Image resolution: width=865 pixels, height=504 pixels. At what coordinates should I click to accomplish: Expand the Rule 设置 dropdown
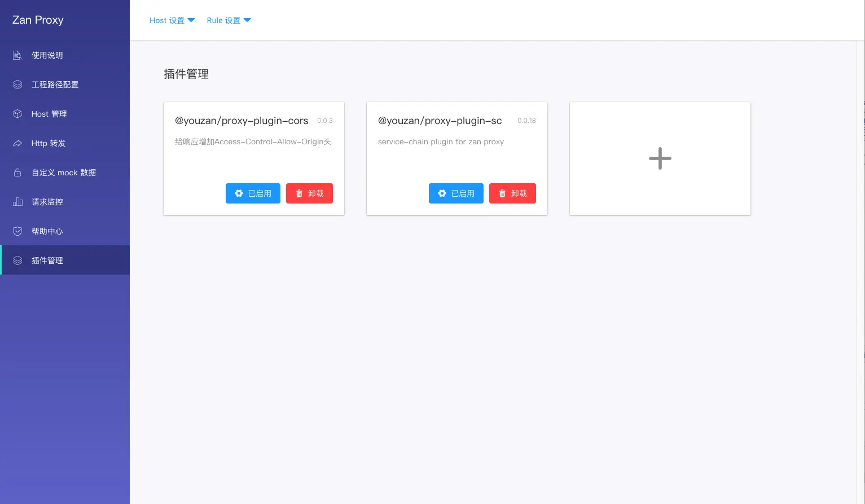[229, 20]
